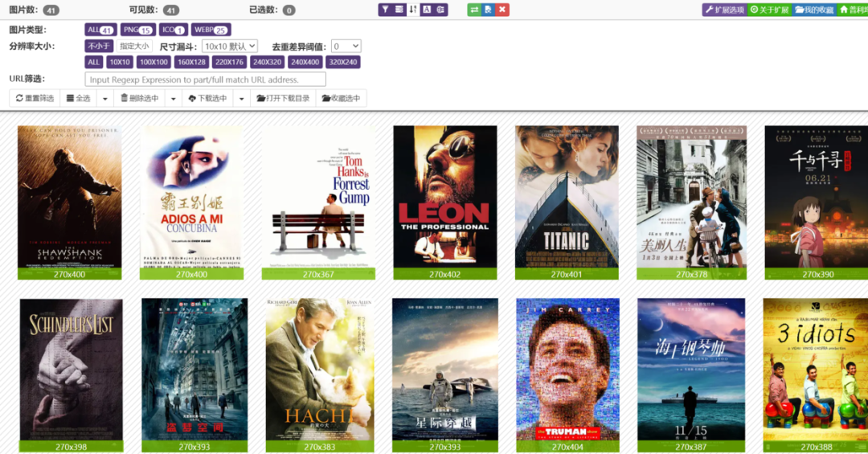Expand the dropdown arrow next to 删除选中

(174, 99)
